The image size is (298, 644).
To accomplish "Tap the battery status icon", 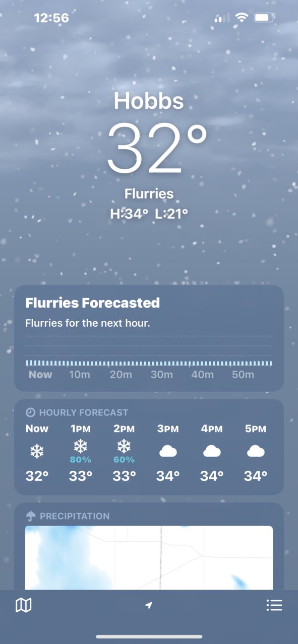I will 264,18.
